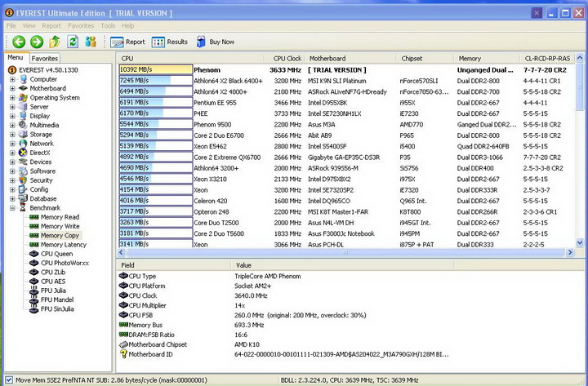Open the CPU ZLib benchmark

(47, 272)
